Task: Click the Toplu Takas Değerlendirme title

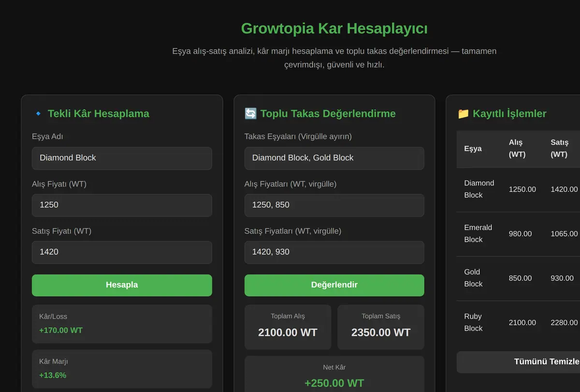Action: [328, 114]
